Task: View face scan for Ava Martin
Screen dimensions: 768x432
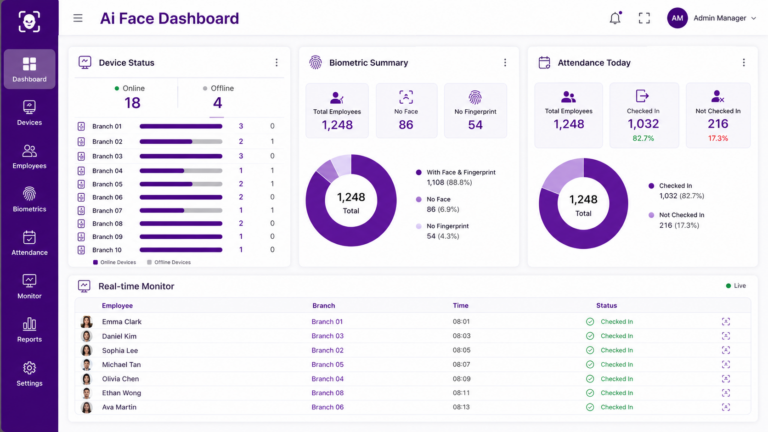Action: [726, 407]
